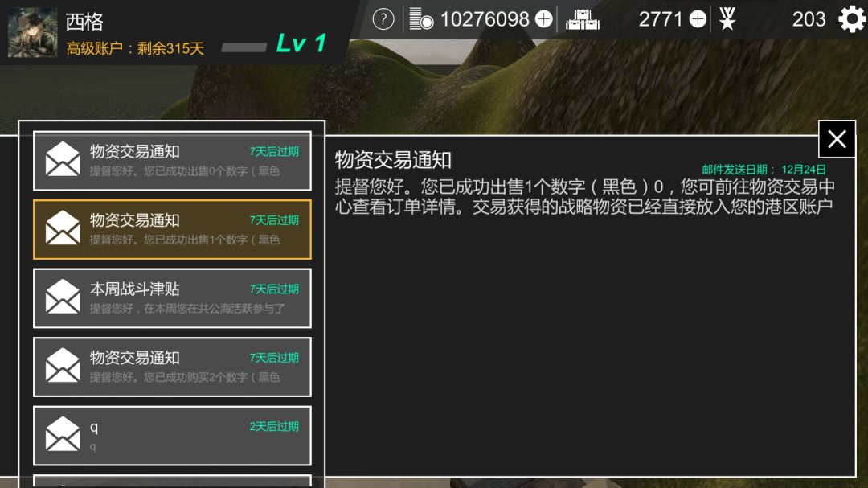Screen dimensions: 868x488
Task: Open the player avatar portrait
Action: coord(33,32)
